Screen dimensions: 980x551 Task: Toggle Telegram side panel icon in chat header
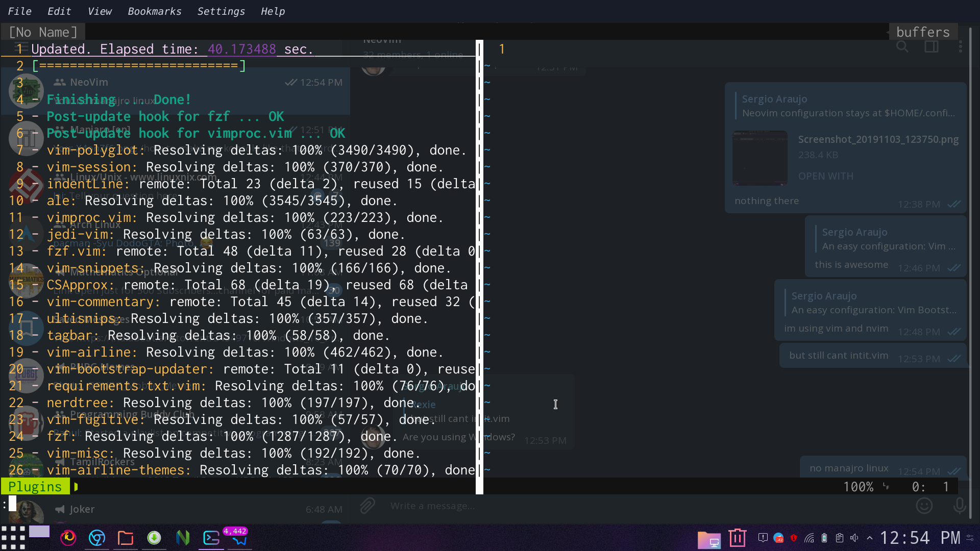[x=932, y=47]
